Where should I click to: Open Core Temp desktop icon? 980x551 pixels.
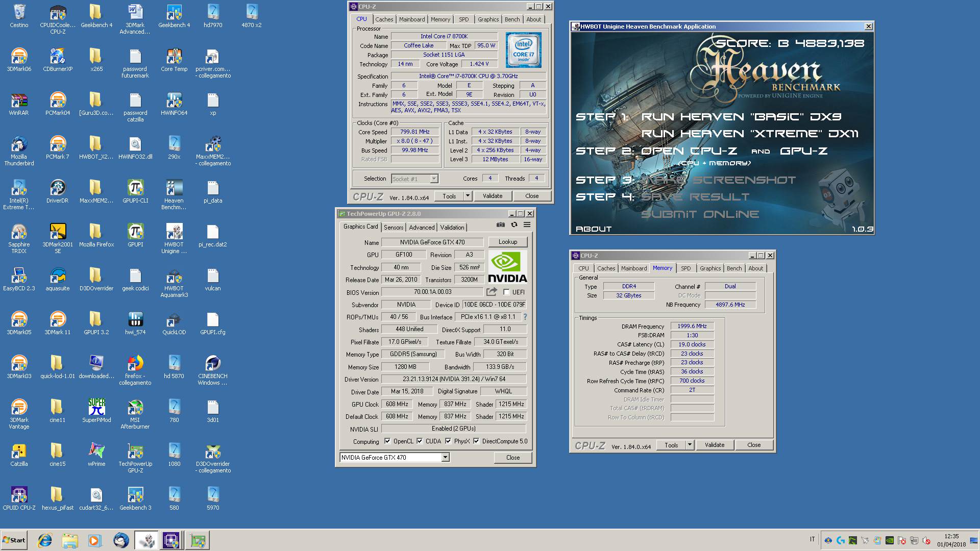pos(174,61)
